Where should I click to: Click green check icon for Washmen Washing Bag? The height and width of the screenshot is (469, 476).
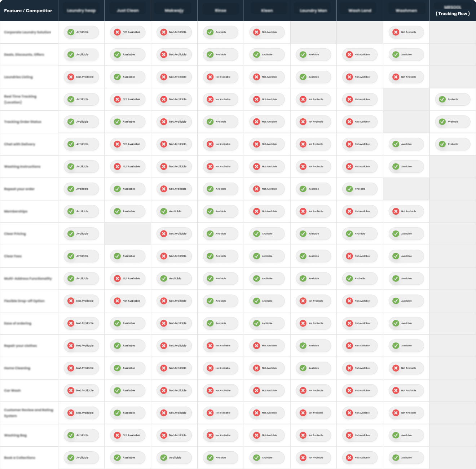point(396,435)
